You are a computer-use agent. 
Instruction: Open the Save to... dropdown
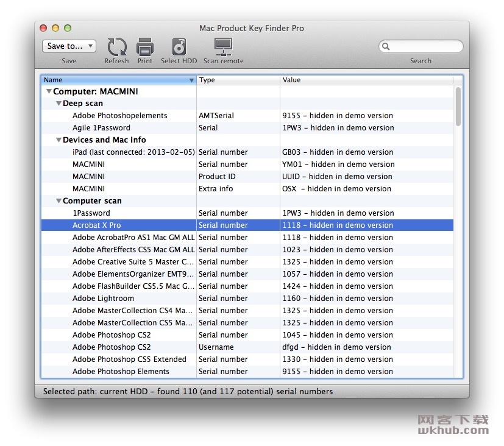(69, 46)
